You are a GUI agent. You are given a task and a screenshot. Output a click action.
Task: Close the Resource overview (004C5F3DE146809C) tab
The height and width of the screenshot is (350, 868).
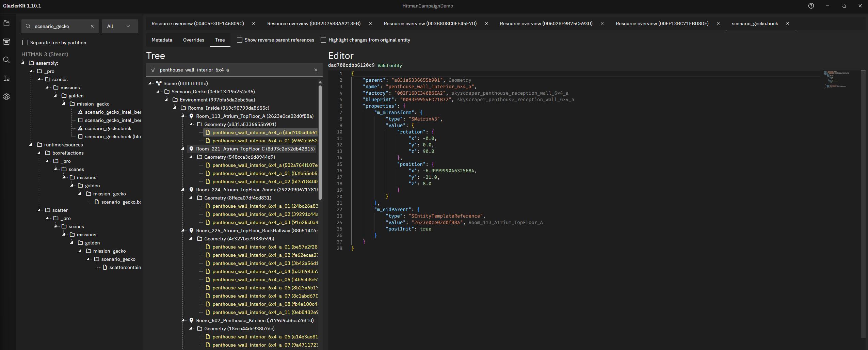coord(254,23)
